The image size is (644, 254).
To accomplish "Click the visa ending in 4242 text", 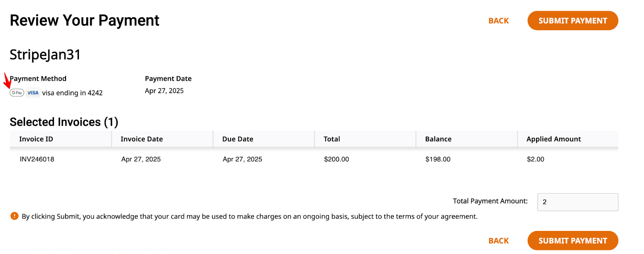I will coord(72,93).
